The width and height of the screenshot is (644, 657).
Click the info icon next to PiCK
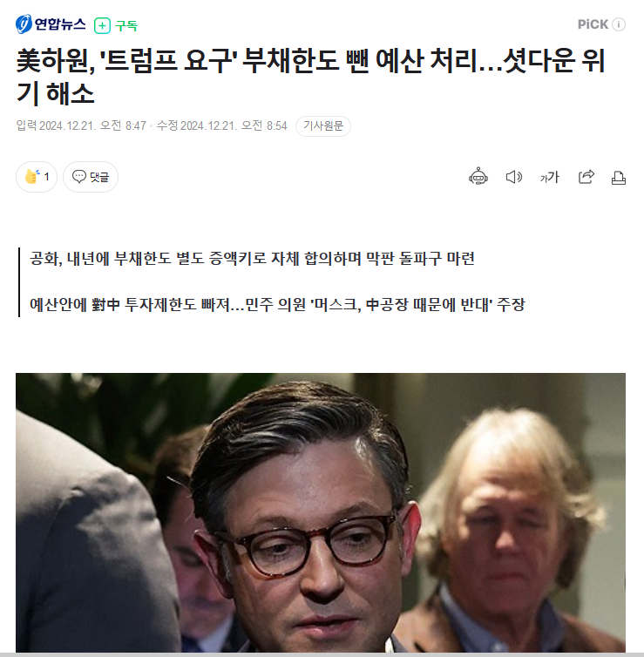(x=619, y=24)
